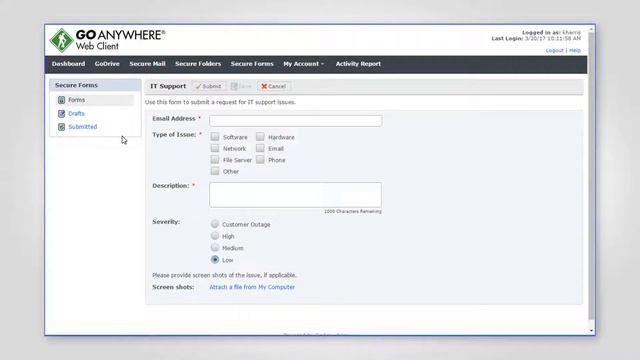Click the page vertical scrollbar
This screenshot has width=640, height=360.
[x=591, y=176]
